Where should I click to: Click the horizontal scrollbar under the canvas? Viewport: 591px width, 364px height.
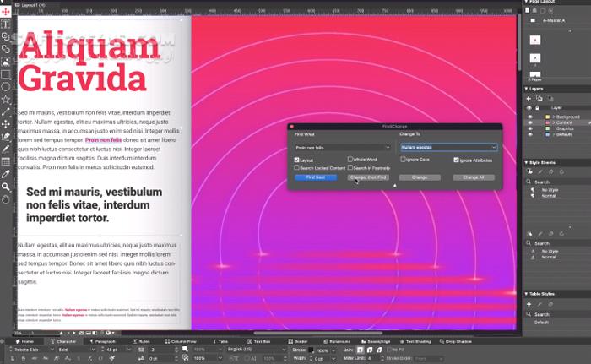point(317,333)
